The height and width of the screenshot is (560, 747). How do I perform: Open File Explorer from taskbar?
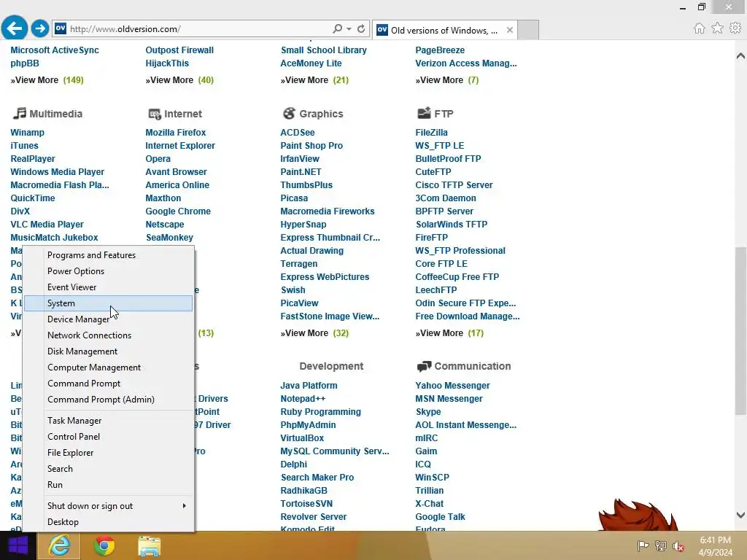[x=149, y=545]
